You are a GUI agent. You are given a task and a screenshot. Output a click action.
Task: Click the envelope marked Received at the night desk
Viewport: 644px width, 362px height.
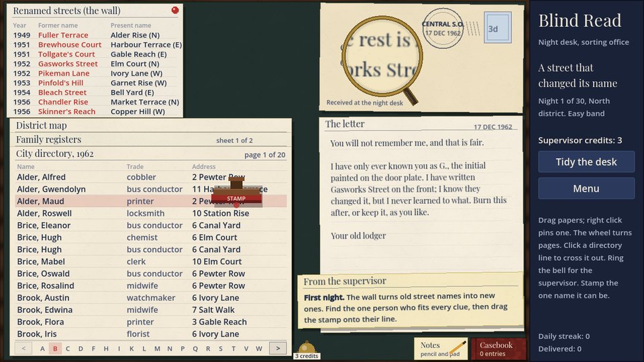(421, 58)
